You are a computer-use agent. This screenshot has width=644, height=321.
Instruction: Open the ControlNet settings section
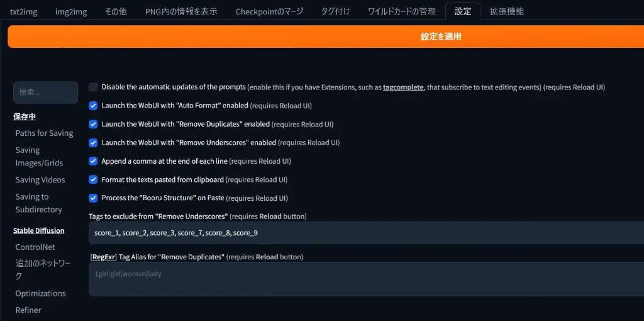(35, 247)
